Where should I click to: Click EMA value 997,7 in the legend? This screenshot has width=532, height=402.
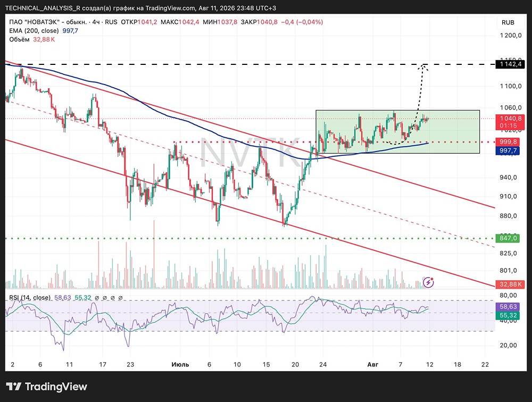pyautogui.click(x=70, y=30)
